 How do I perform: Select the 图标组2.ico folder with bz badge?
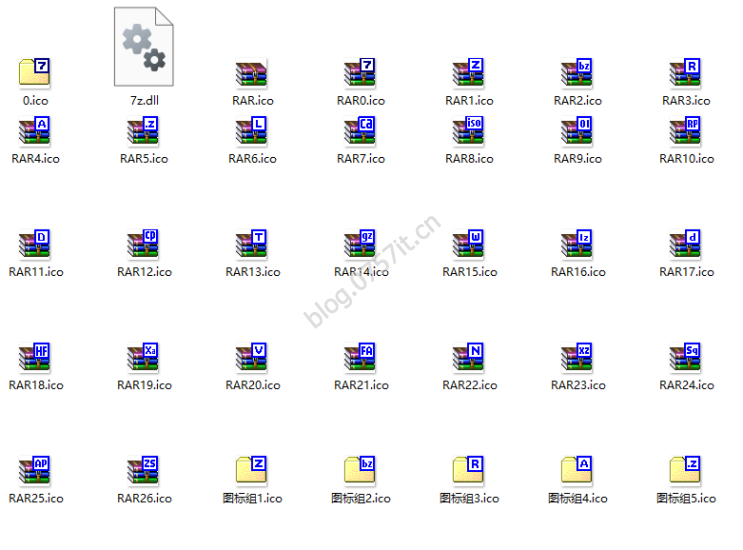pyautogui.click(x=360, y=471)
